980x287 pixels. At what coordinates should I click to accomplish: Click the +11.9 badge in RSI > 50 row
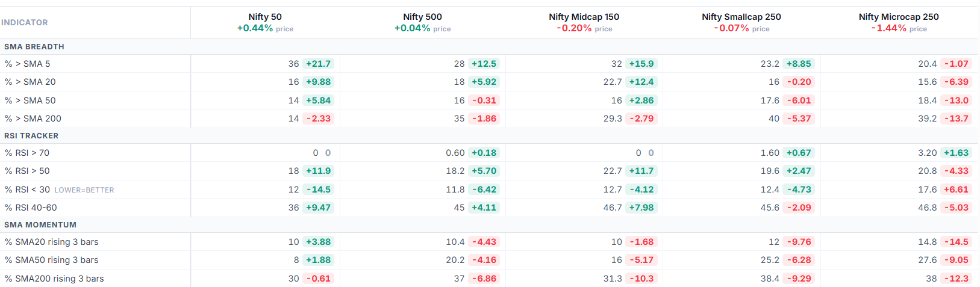(318, 171)
